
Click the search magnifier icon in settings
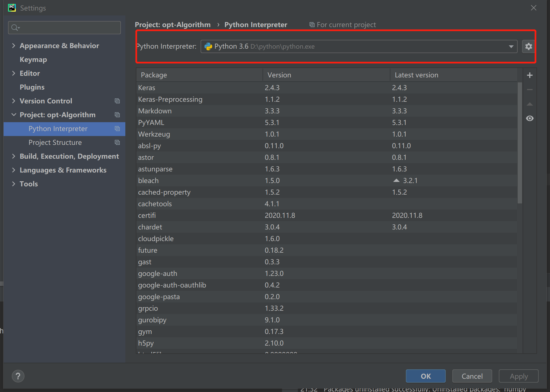(x=15, y=28)
